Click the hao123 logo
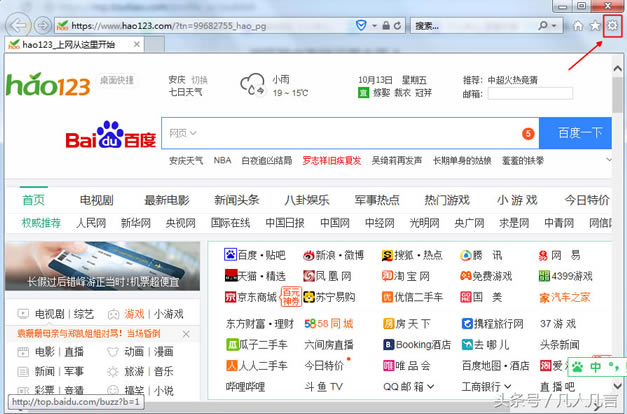The image size is (627, 414). [48, 85]
